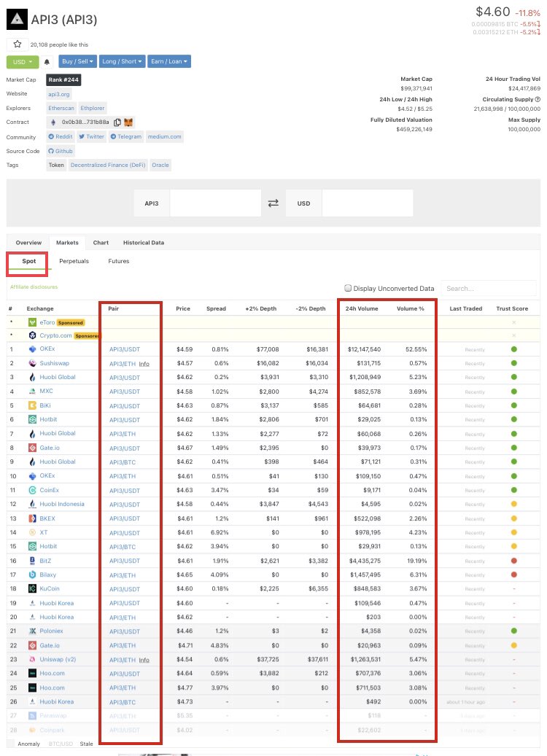Viewport: 547px width, 756px height.
Task: Open the Etherscan explorer link
Action: point(61,108)
